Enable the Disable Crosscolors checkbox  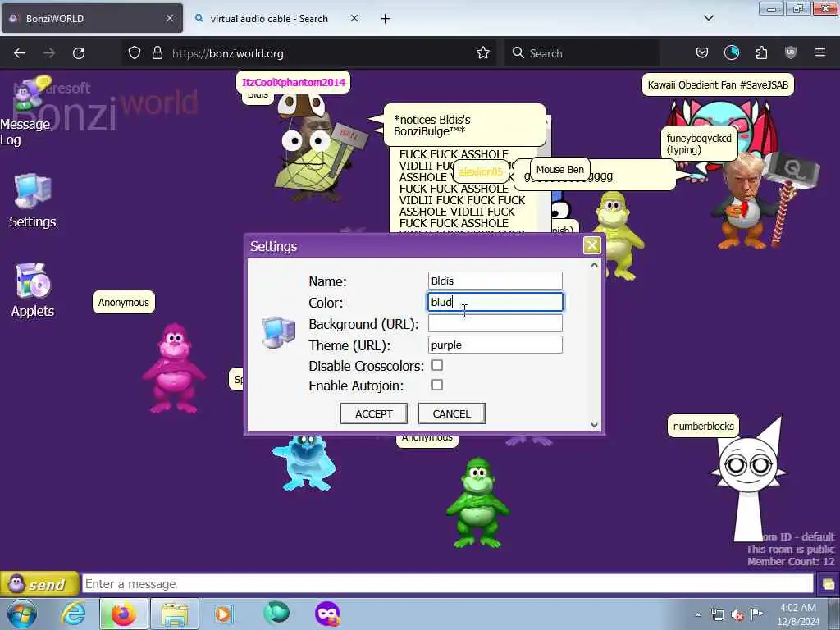(437, 365)
